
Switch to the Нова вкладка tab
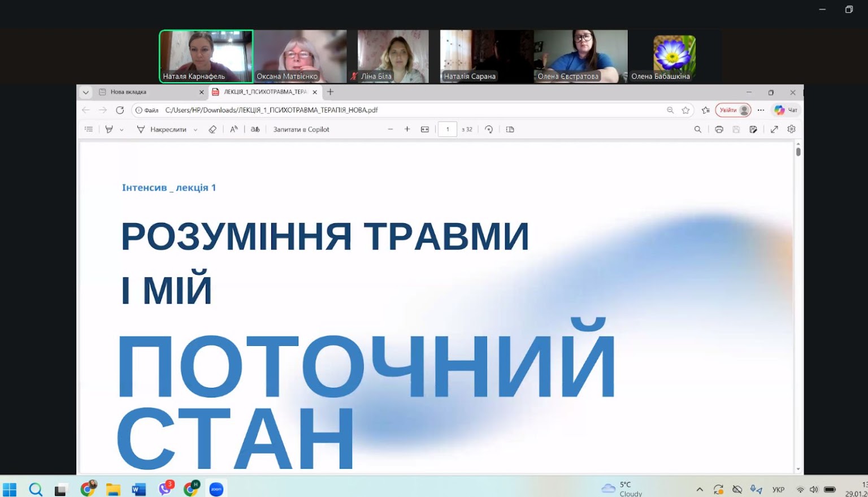coord(147,92)
